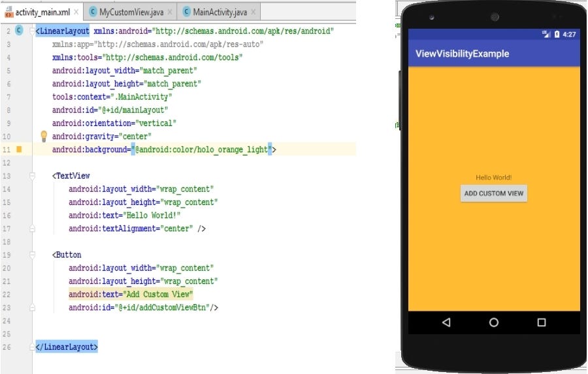
Task: Click the battery icon in emulator status bar
Action: pyautogui.click(x=557, y=35)
